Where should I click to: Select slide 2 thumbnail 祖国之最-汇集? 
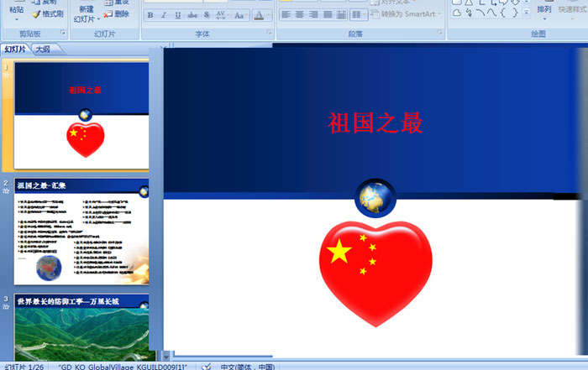81,232
